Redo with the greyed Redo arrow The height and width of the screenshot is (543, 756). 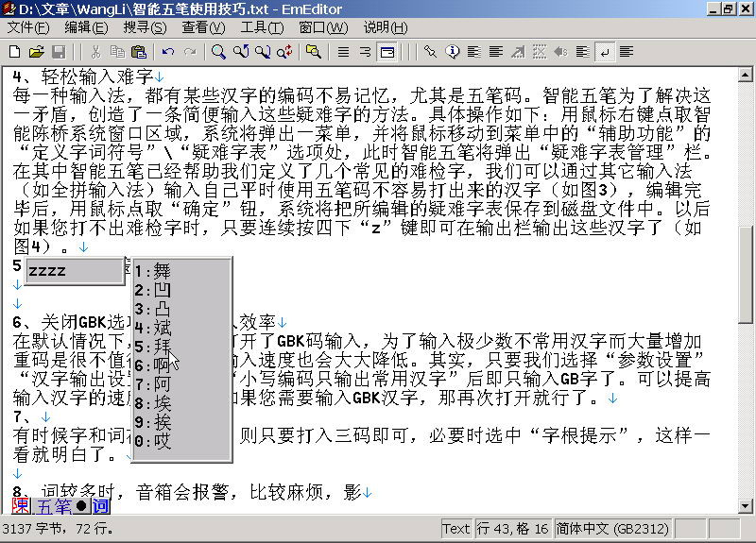coord(191,52)
